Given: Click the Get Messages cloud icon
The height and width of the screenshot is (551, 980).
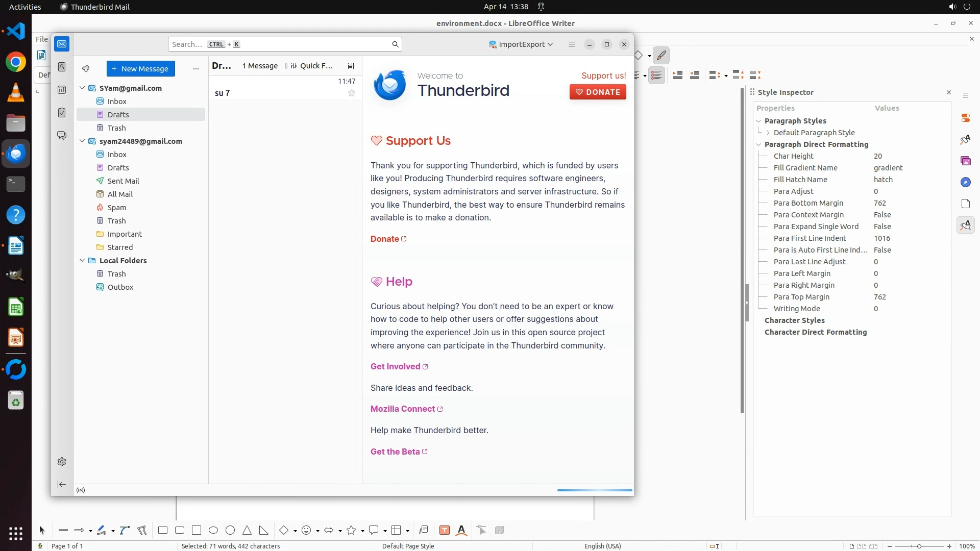Looking at the screenshot, I should tap(86, 69).
